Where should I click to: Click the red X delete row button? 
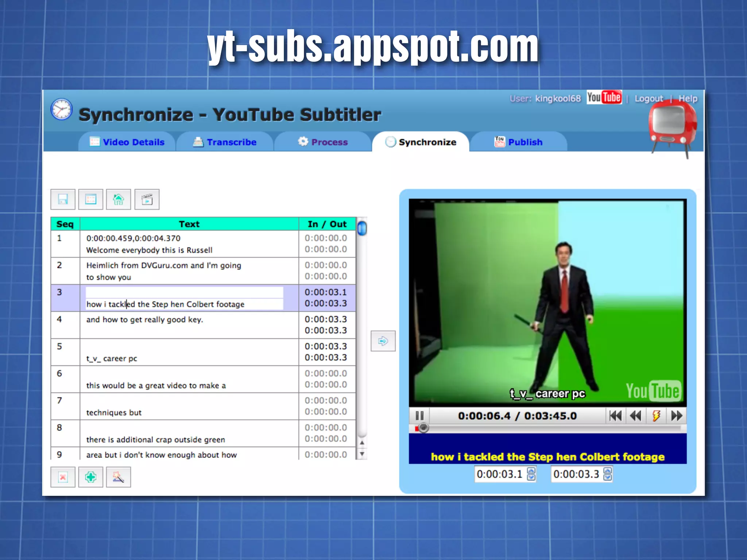tap(63, 477)
